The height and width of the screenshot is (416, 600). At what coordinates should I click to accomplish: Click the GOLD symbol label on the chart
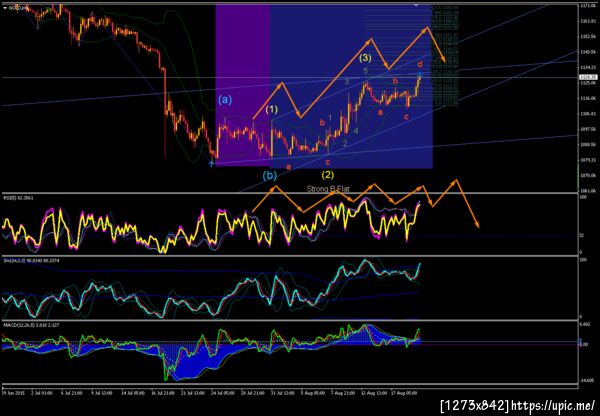pyautogui.click(x=16, y=7)
